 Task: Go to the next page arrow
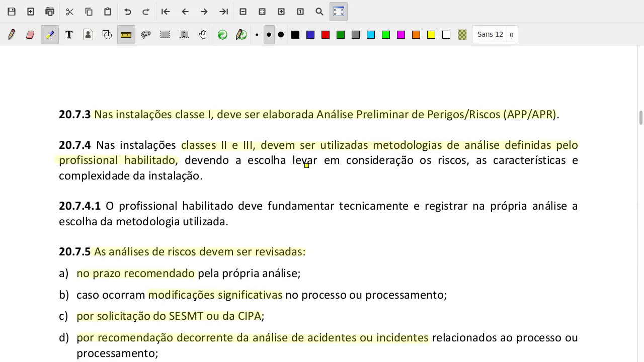204,12
